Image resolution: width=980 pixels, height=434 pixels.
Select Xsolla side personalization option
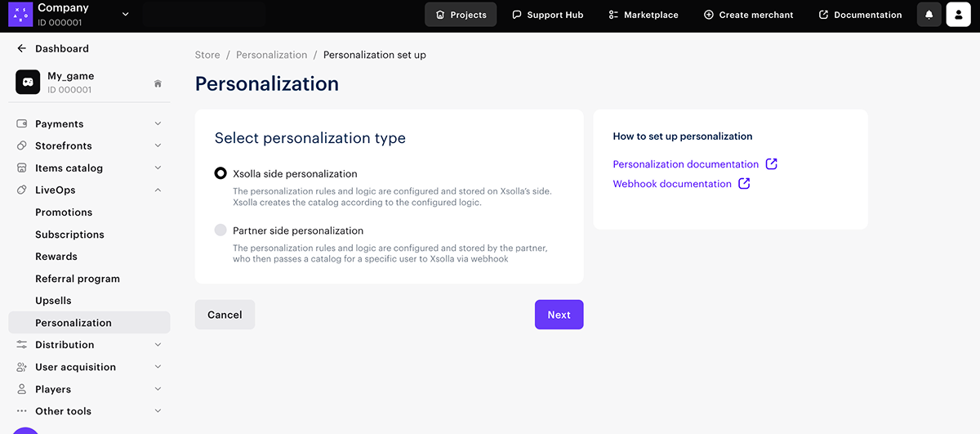[220, 174]
